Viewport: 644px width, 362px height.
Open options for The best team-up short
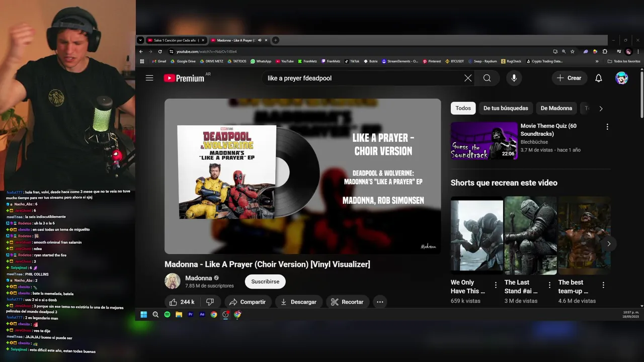[x=603, y=285]
